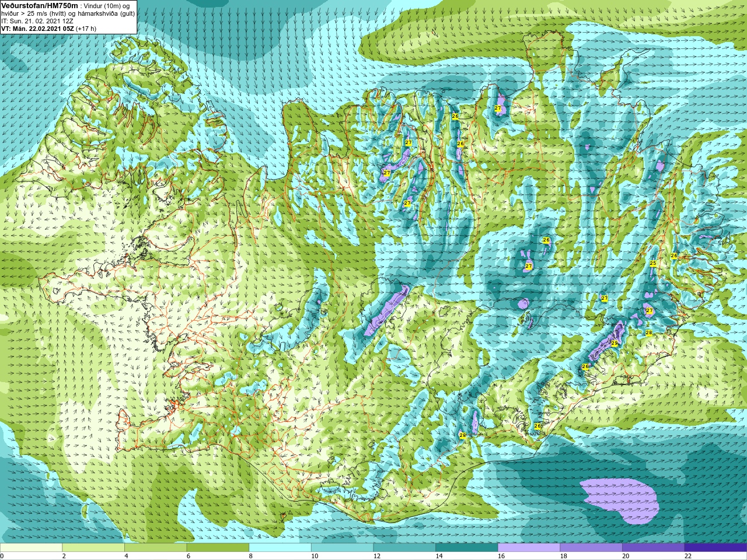747x560 pixels.
Task: Select the 10–12 m/s turquoise legend swatch
Action: pyautogui.click(x=343, y=548)
